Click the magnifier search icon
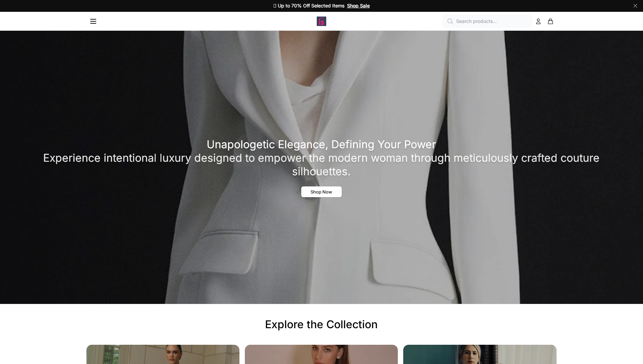 450,21
